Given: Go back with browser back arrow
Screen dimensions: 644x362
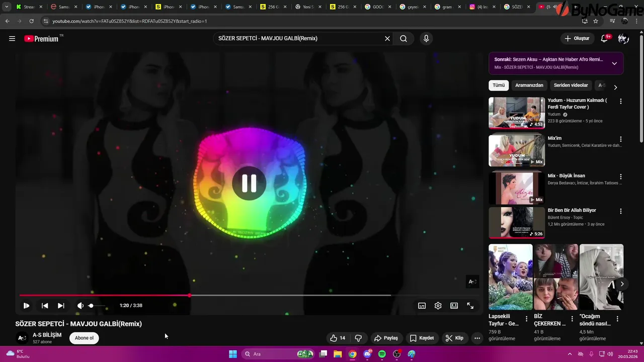Looking at the screenshot, I should (x=7, y=21).
